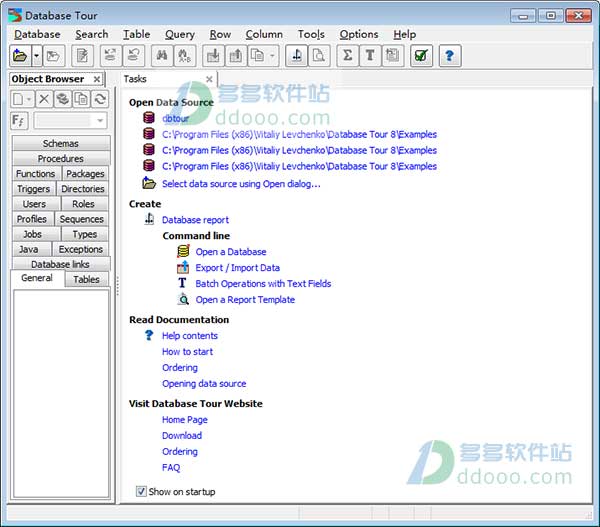The width and height of the screenshot is (600, 527).
Task: Click the green checkmark options toolbar icon
Action: click(421, 56)
